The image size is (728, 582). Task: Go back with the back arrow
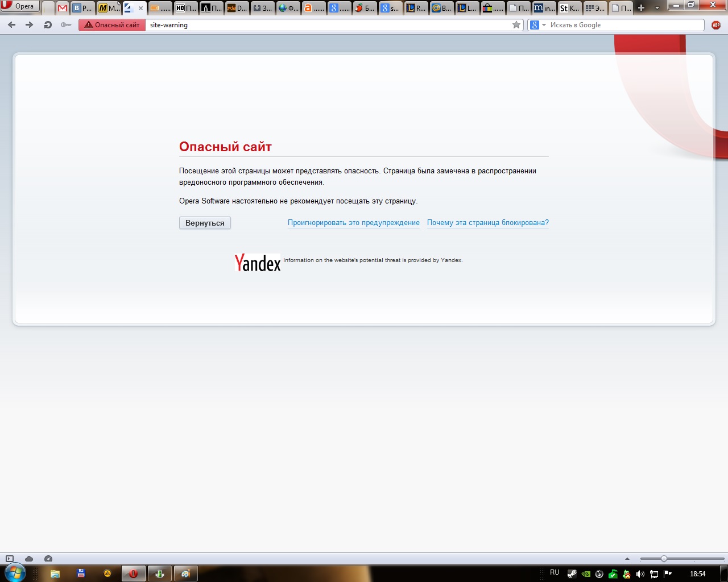(12, 25)
